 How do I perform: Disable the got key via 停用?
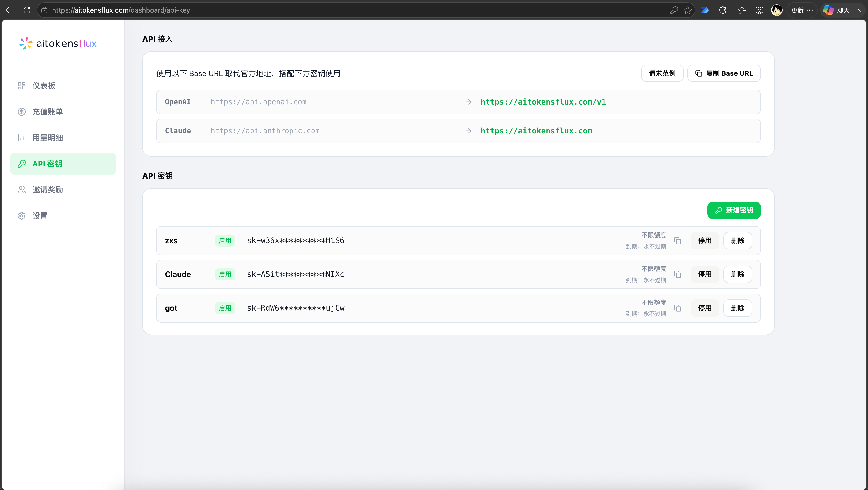click(705, 308)
